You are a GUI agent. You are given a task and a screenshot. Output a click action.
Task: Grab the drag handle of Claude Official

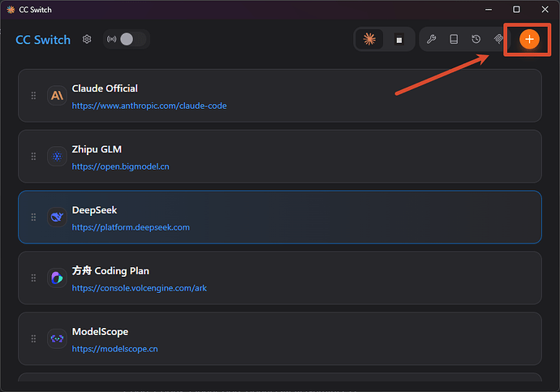33,95
